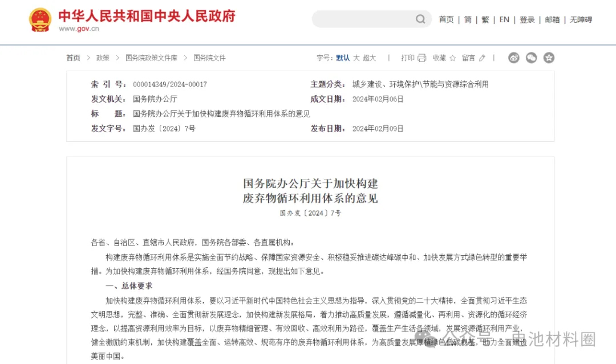This screenshot has height=364, width=616.
Task: Click issuing agency value 国务院办公厅
Action: click(155, 99)
